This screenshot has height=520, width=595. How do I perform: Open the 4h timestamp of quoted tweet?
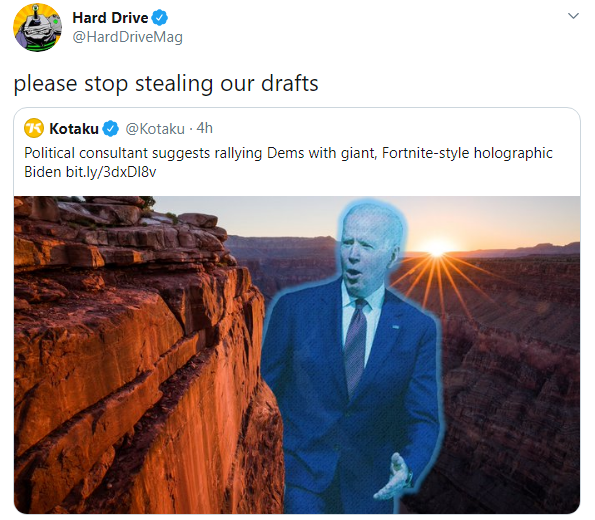(x=205, y=128)
